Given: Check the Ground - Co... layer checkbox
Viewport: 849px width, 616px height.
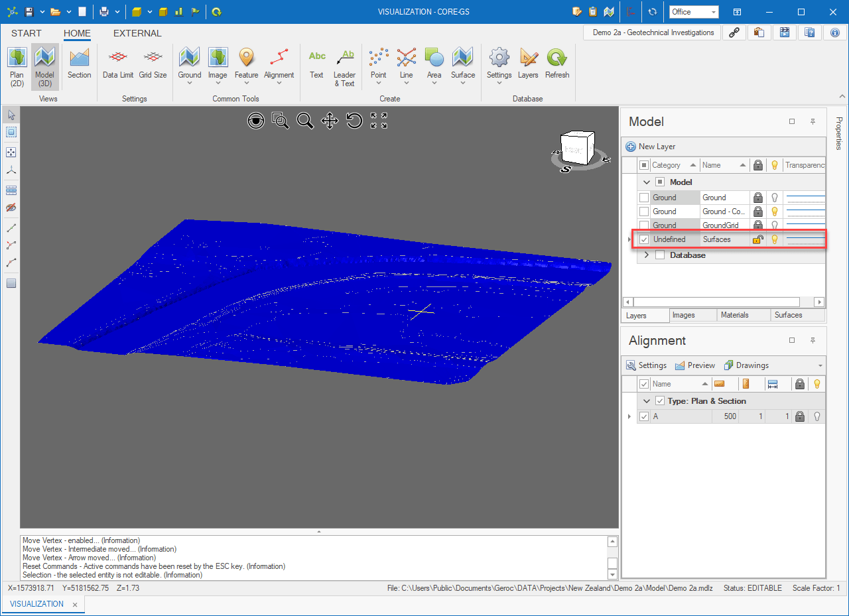Looking at the screenshot, I should 643,212.
